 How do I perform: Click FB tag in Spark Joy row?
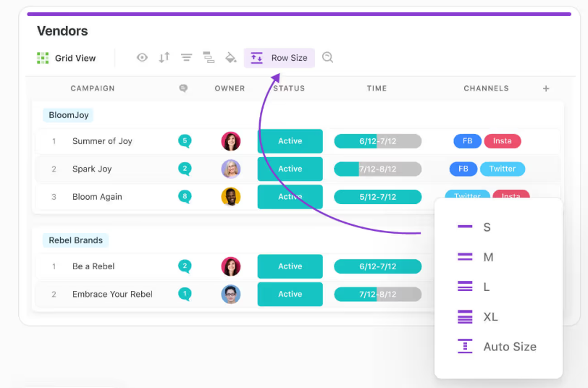click(463, 169)
